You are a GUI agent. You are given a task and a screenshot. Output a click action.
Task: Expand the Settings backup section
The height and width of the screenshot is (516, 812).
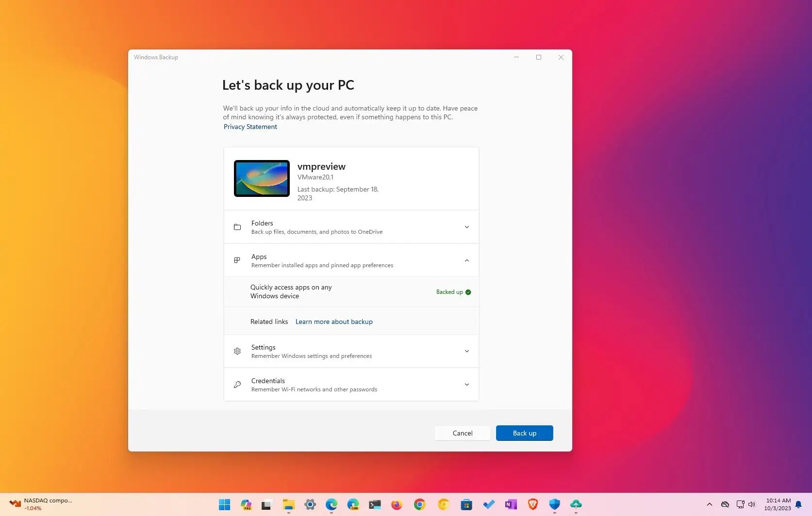tap(466, 351)
